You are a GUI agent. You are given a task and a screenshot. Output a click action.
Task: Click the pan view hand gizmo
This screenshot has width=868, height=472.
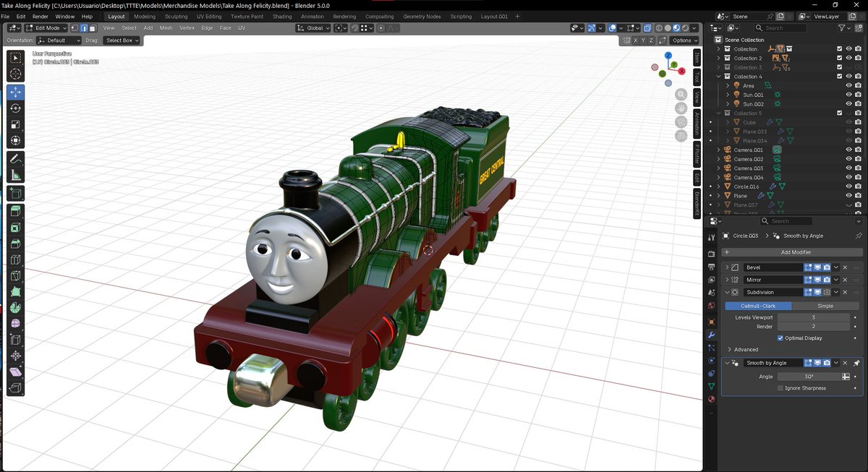pos(681,108)
